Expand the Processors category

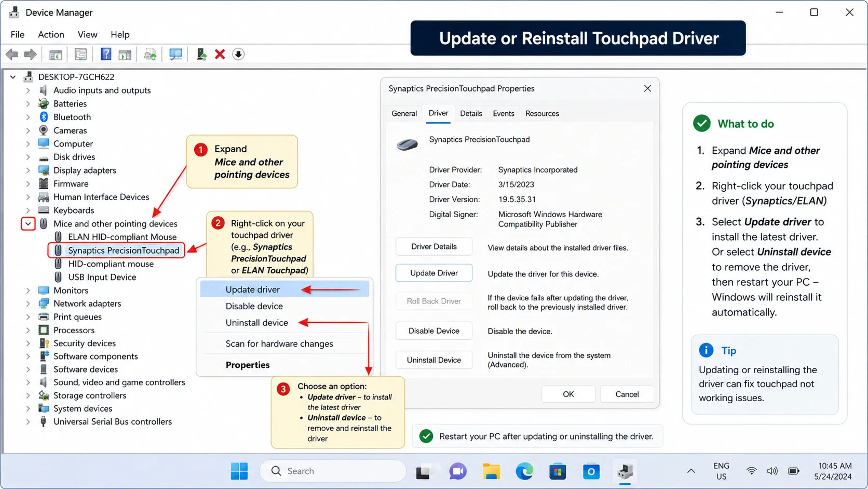(28, 330)
